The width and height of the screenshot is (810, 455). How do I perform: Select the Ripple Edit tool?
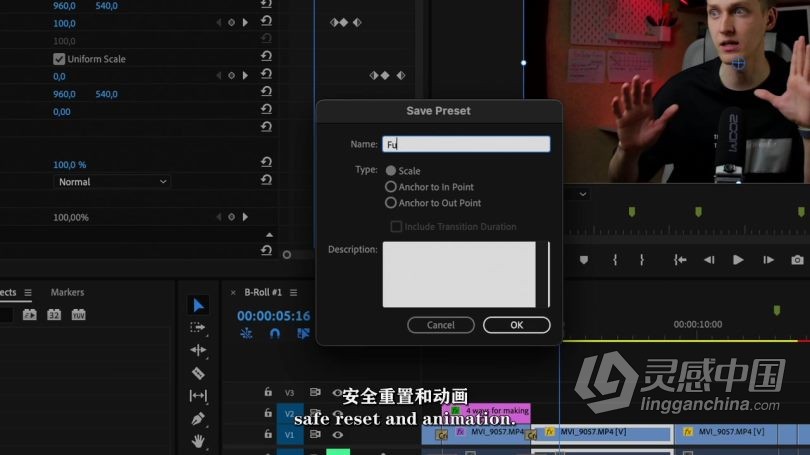198,350
